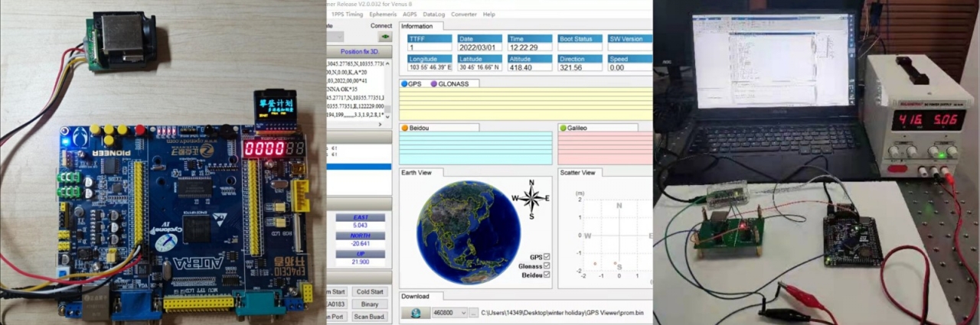
Task: Click the compass rose in Earth View
Action: coord(531,198)
